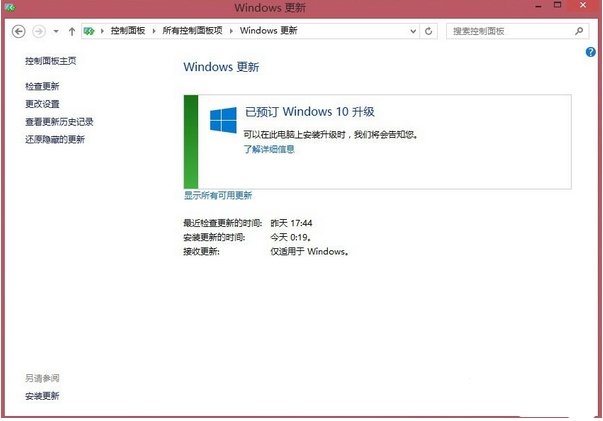603x421 pixels.
Task: Click the Windows Update icon in address bar
Action: [x=89, y=31]
